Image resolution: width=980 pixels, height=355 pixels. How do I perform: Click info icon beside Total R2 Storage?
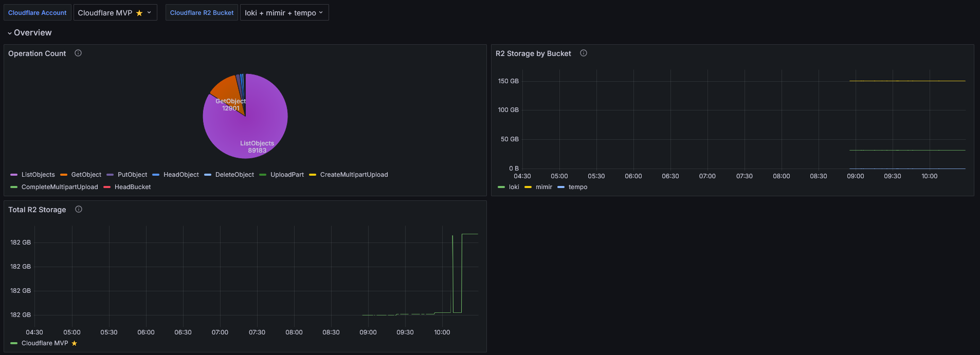[79, 209]
